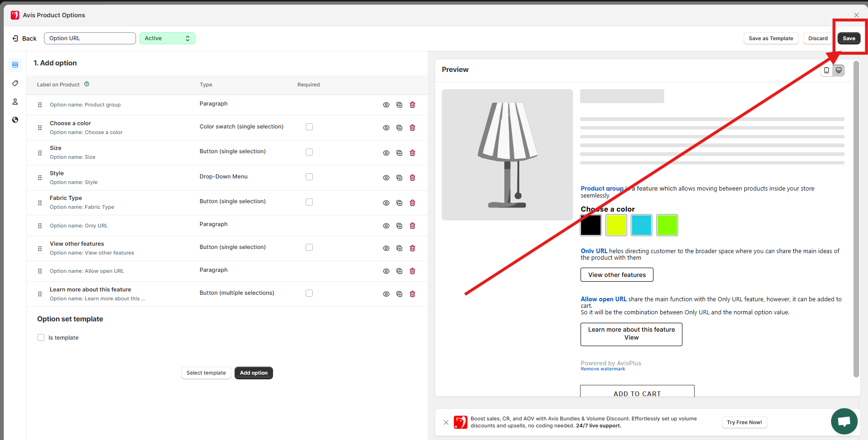The image size is (868, 440).
Task: Click the Save button
Action: pos(848,38)
